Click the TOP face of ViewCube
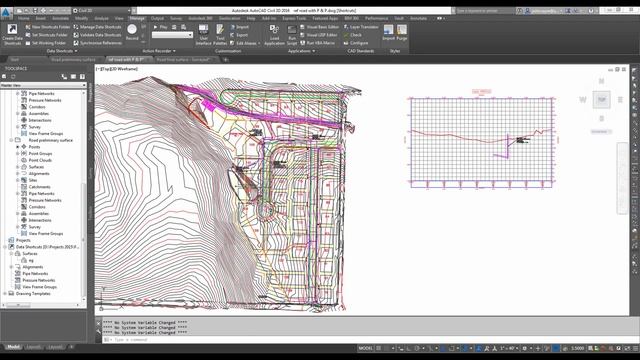 [602, 100]
